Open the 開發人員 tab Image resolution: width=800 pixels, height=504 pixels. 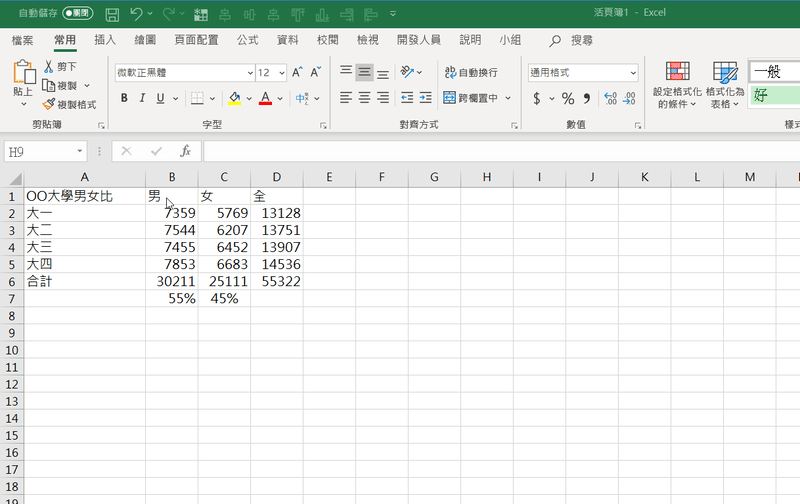pos(419,40)
